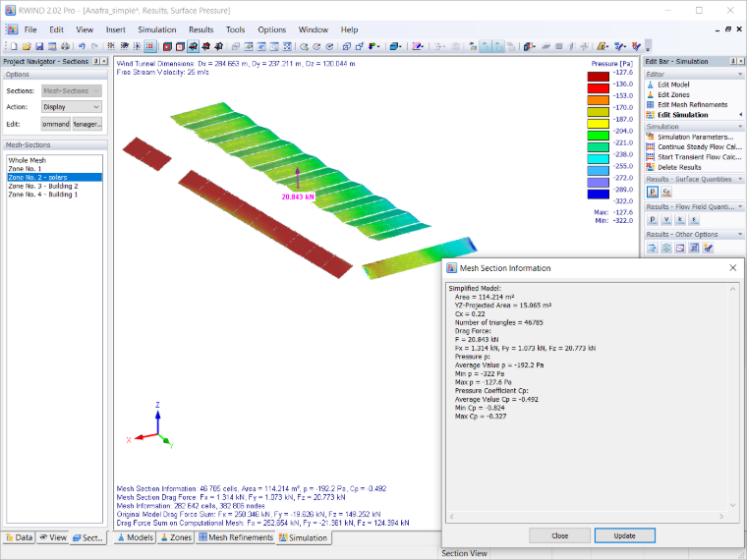
Task: Open the Action dropdown showing Display
Action: [72, 107]
